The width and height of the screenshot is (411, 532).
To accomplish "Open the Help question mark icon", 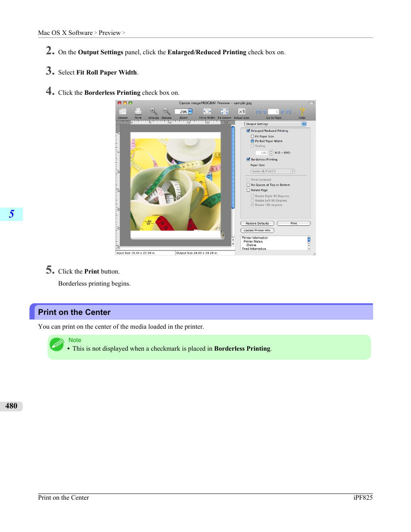I will tap(302, 112).
